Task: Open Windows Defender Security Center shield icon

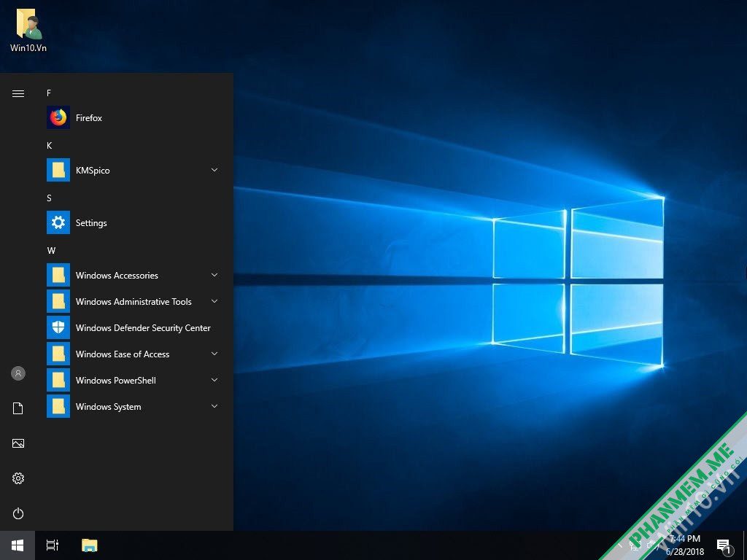Action: tap(58, 327)
